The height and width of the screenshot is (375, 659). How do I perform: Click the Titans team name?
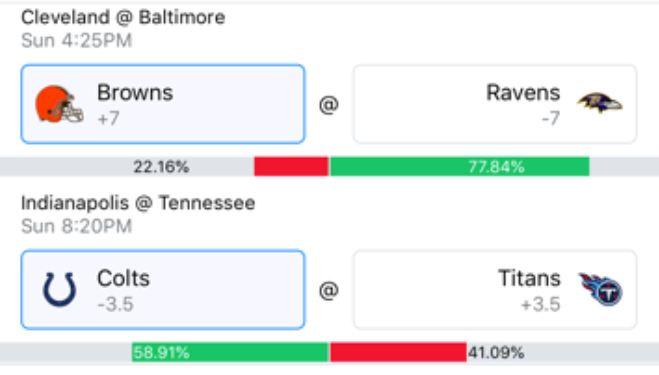[530, 278]
